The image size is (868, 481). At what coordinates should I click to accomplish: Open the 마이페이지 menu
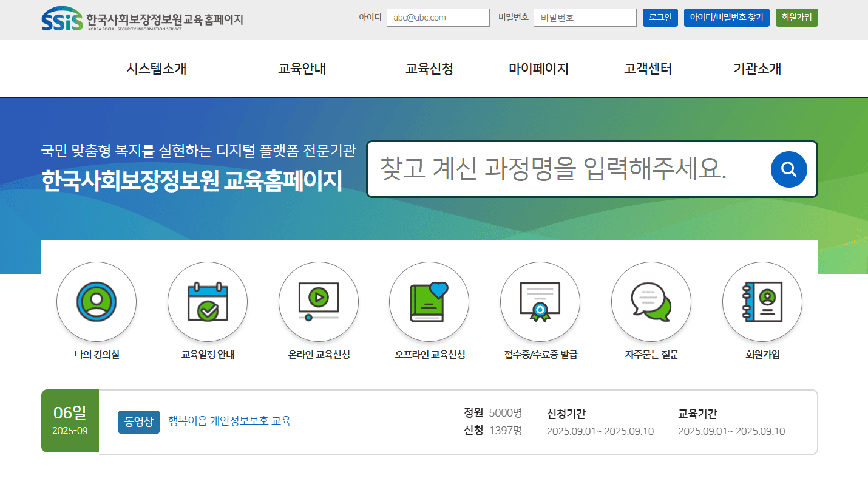point(538,69)
